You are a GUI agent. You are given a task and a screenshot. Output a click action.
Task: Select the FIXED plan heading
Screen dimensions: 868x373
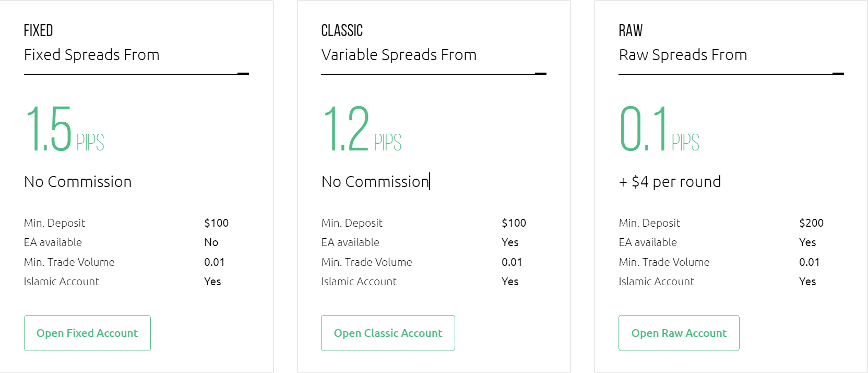(39, 30)
